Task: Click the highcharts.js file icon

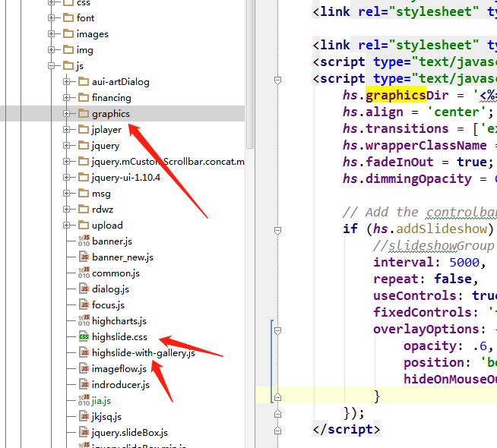Action: tap(84, 320)
